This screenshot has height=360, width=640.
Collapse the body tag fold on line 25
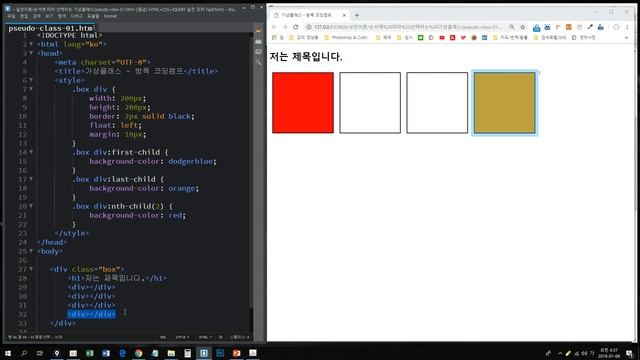pyautogui.click(x=31, y=251)
